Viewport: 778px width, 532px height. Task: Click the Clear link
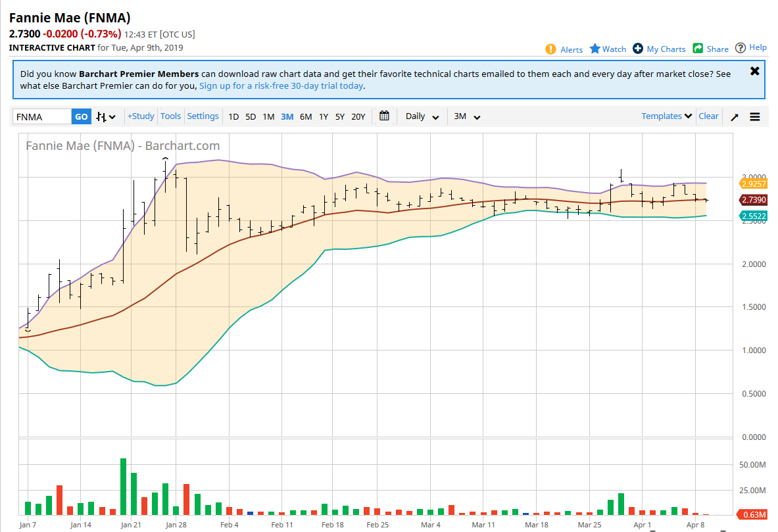coord(708,116)
